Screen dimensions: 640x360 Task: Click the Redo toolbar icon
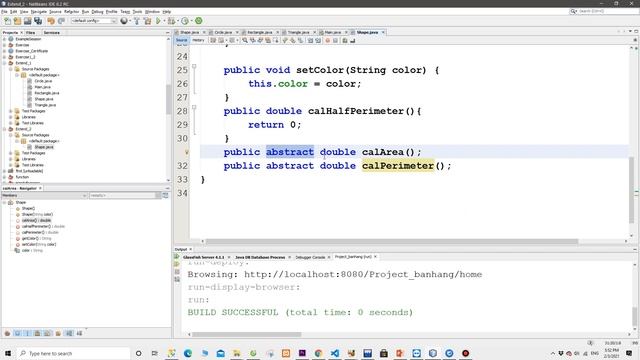tap(61, 21)
